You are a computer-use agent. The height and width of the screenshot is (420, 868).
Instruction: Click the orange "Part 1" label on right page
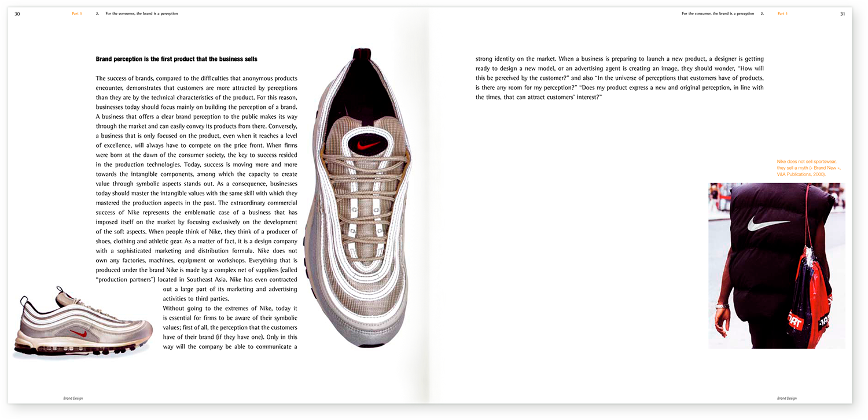click(783, 13)
